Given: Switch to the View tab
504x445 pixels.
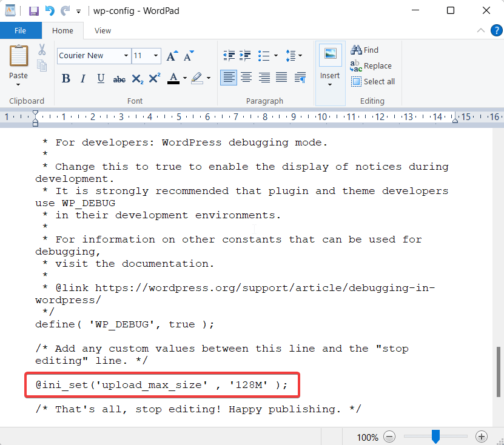Looking at the screenshot, I should [x=103, y=30].
